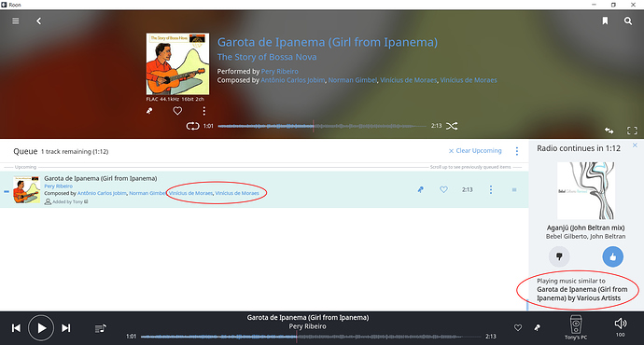Seek in the header waveform progress bar

[x=322, y=126]
